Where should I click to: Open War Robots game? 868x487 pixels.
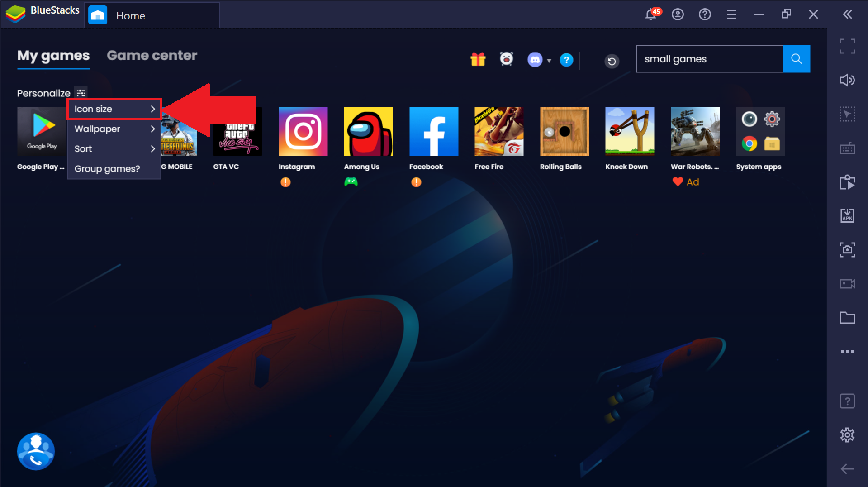pos(695,132)
